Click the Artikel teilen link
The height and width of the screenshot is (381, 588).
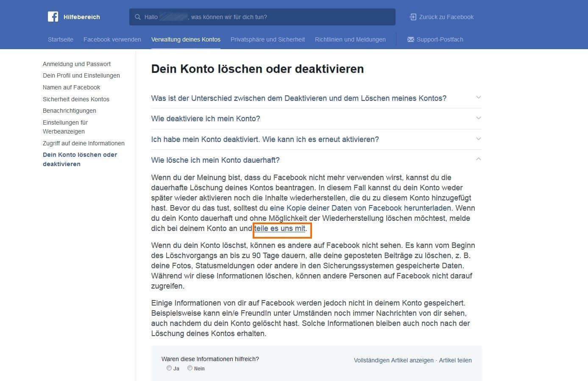[455, 360]
